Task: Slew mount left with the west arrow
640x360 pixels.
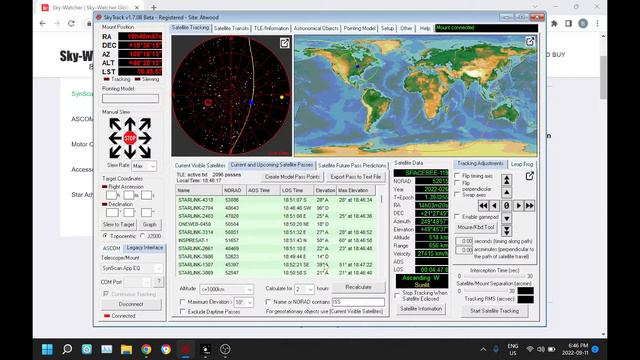Action: coord(116,138)
